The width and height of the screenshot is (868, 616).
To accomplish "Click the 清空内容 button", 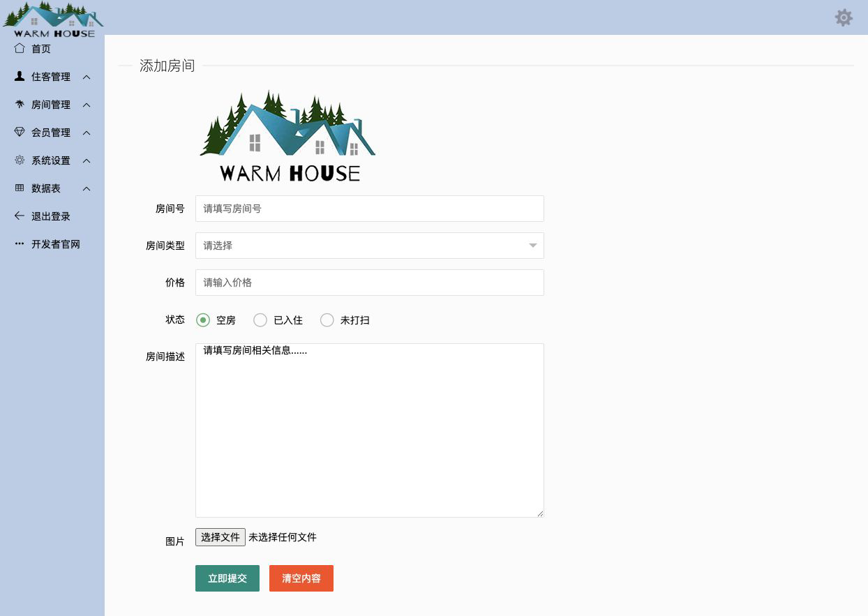I will click(x=301, y=578).
